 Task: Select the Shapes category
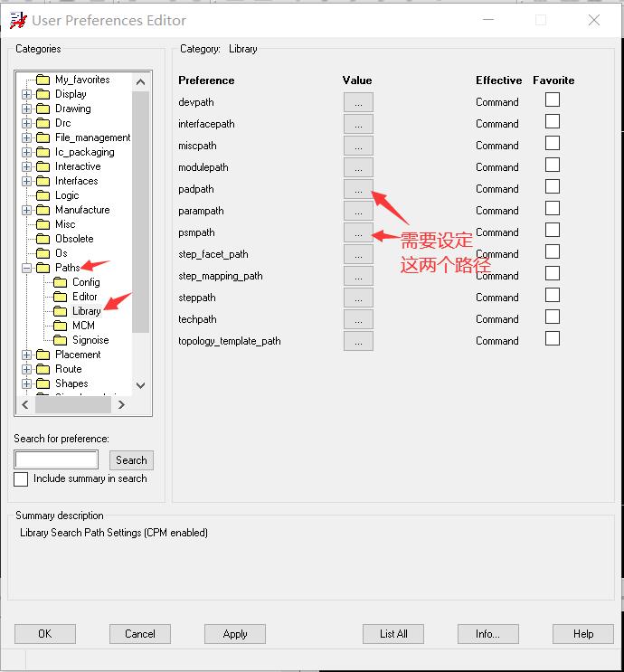click(71, 383)
